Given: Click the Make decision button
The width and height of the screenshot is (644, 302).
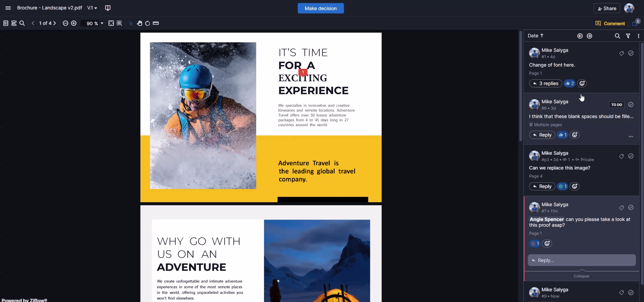Looking at the screenshot, I should point(321,8).
